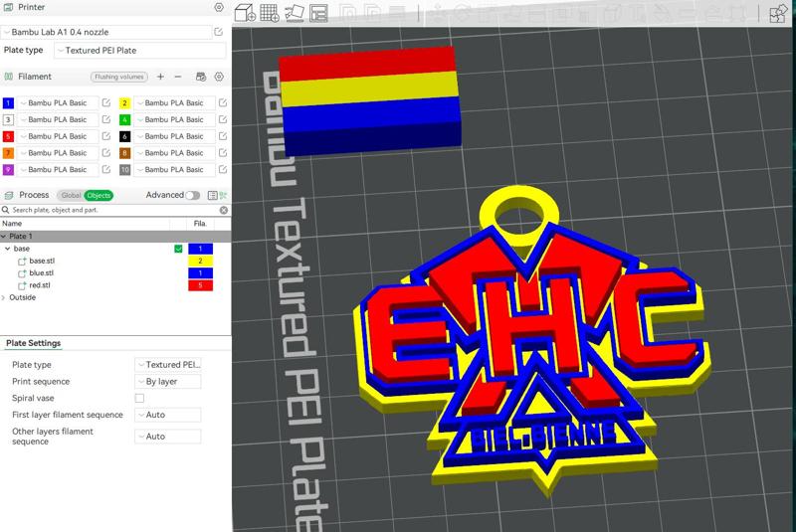Open filament 2 Bambu PLA Basic dropdown
Viewport: 796px width, 532px height.
pyautogui.click(x=174, y=102)
